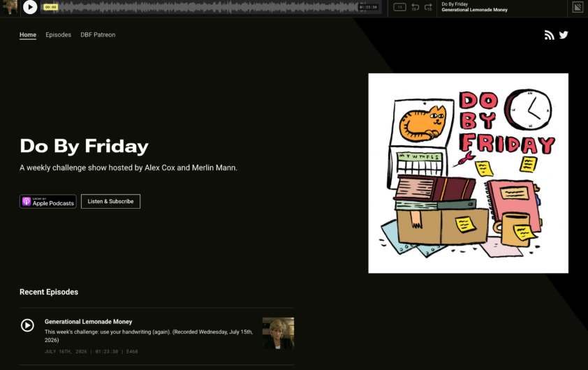Click the waveform seek bar in the player

211,7
